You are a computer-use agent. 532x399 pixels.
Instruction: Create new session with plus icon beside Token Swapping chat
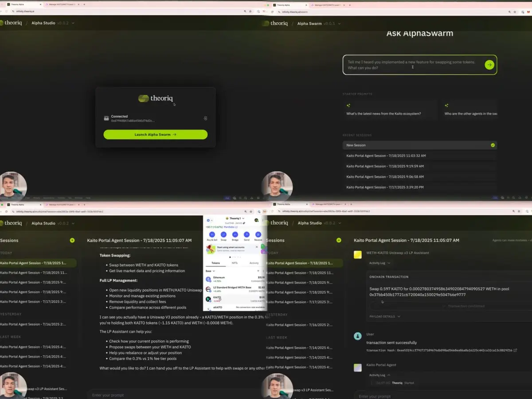pos(72,240)
